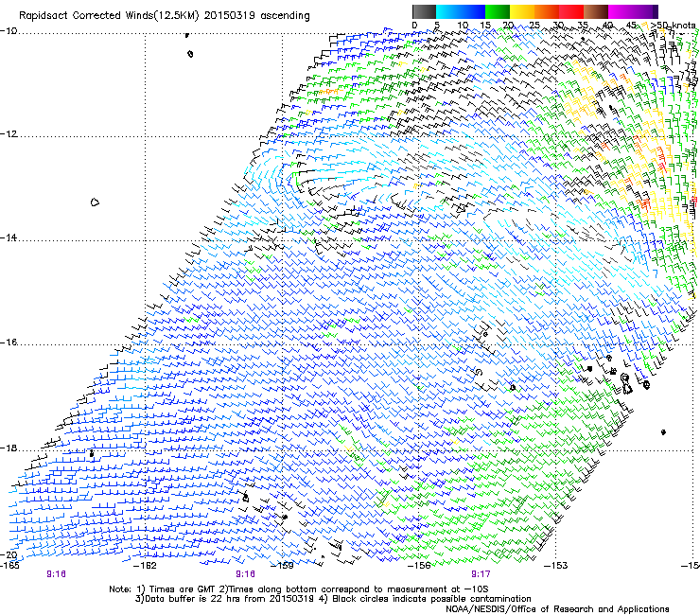700x615 pixels.
Task: Click the small island outline just below -10 latitude
Action: coord(191,54)
